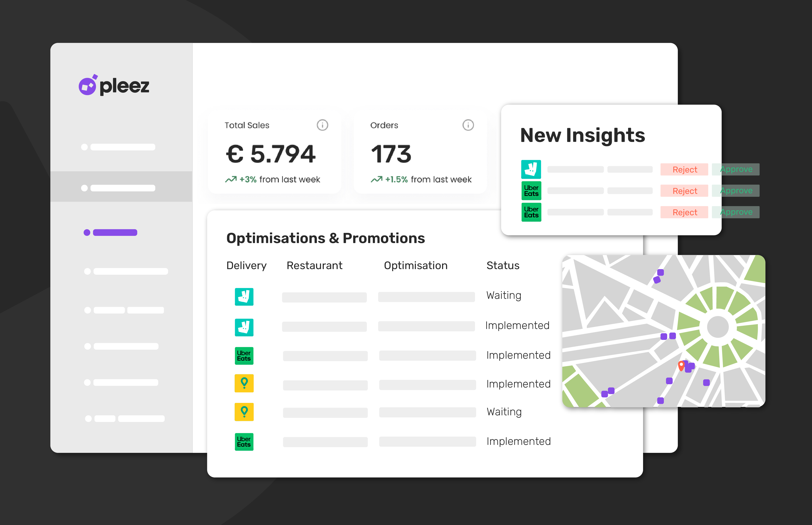812x525 pixels.
Task: Click the €5.794 total sales value
Action: (271, 154)
